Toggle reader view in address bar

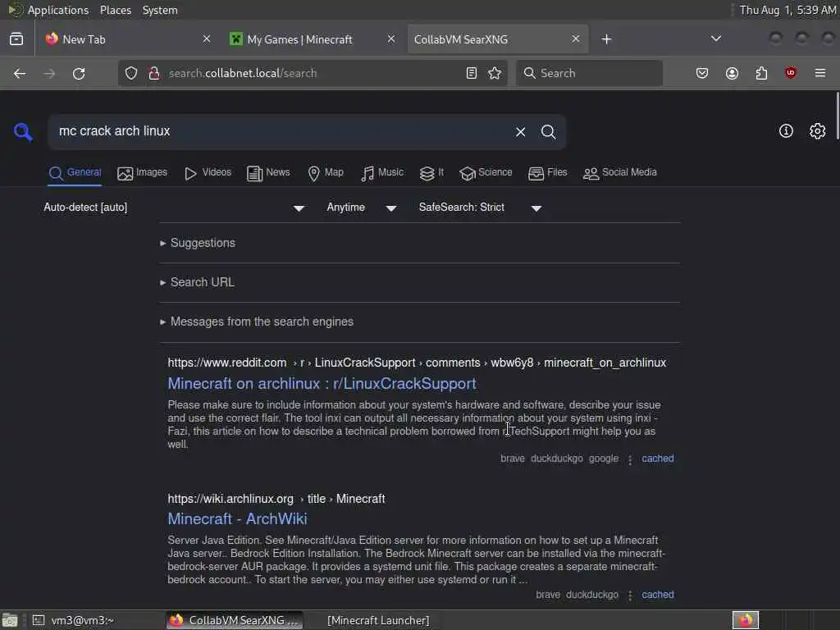click(472, 73)
